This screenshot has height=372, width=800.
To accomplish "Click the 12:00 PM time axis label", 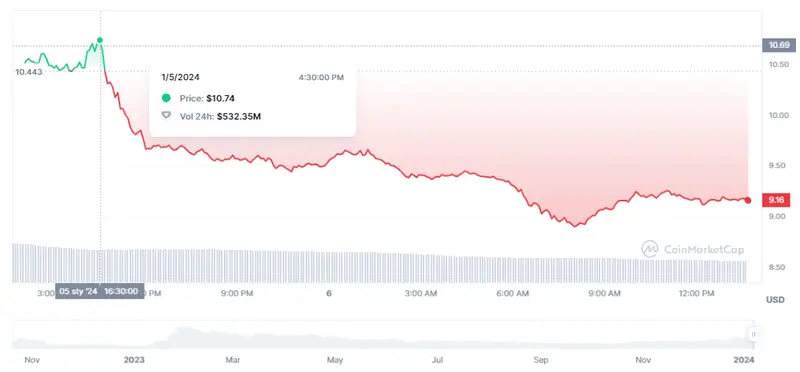I will tap(696, 293).
